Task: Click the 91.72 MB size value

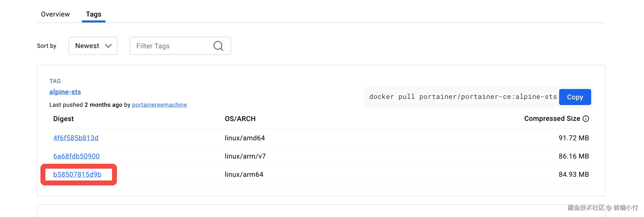Action: click(x=573, y=138)
